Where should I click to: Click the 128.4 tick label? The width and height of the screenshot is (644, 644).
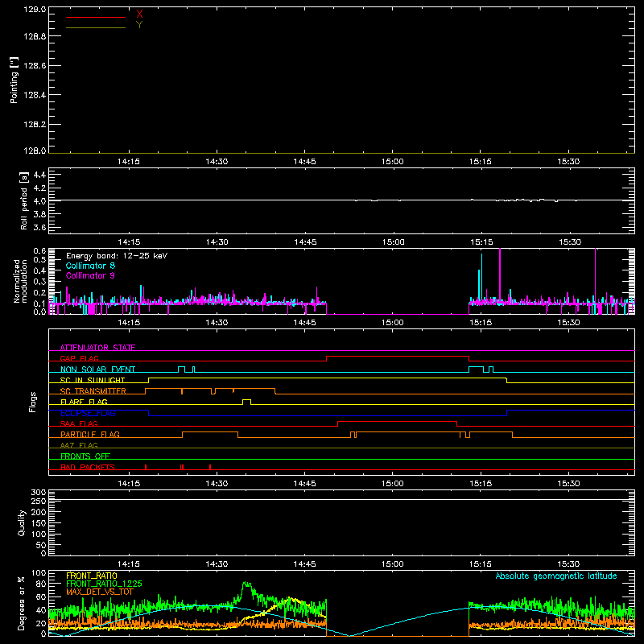pyautogui.click(x=35, y=95)
